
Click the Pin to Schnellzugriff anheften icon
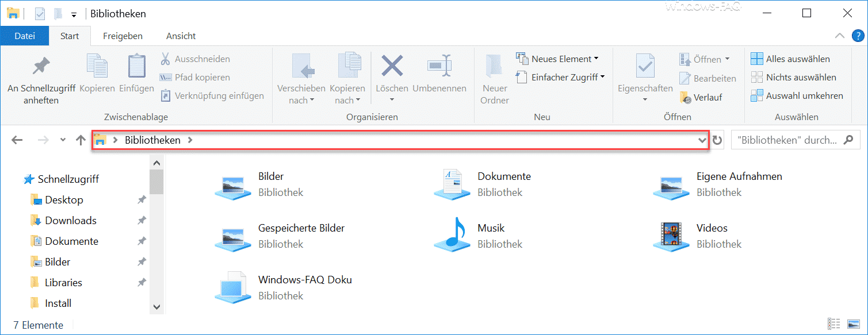(x=41, y=67)
